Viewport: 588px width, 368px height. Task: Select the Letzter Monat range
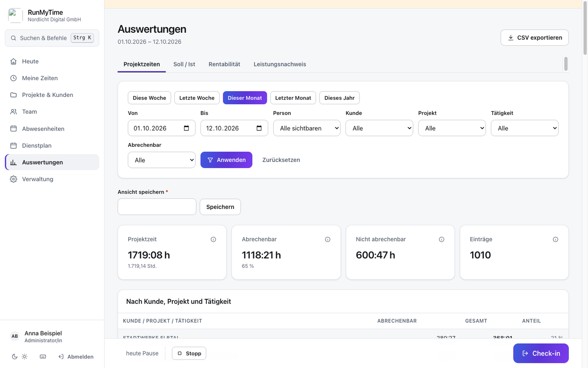(293, 98)
